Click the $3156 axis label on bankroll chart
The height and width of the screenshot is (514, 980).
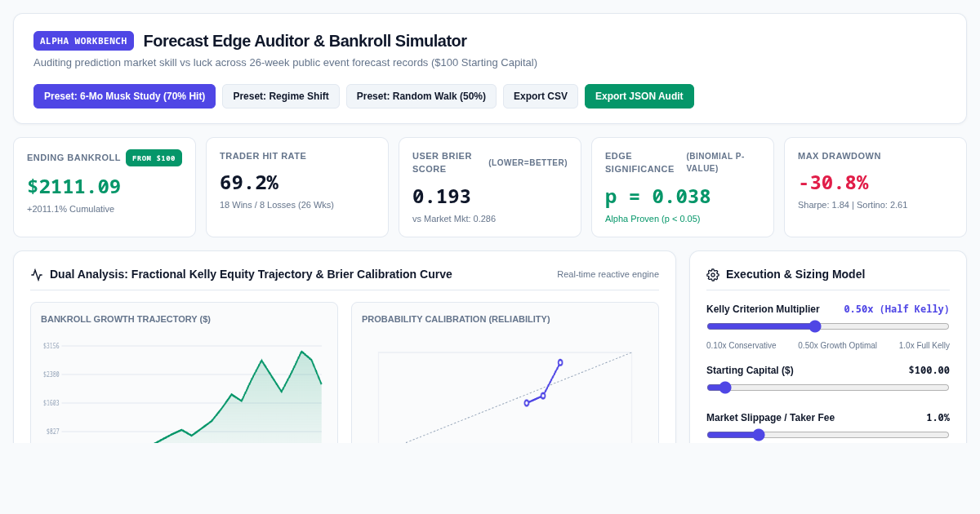(51, 346)
